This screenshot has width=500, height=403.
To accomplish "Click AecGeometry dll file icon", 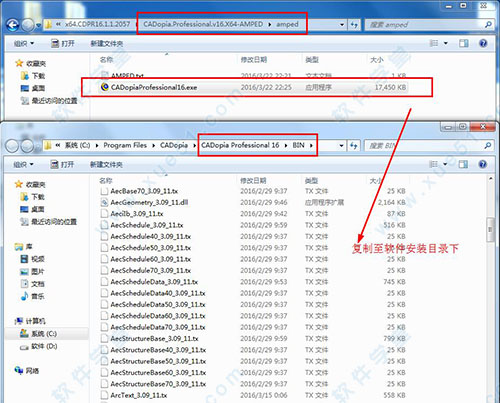I will [104, 203].
